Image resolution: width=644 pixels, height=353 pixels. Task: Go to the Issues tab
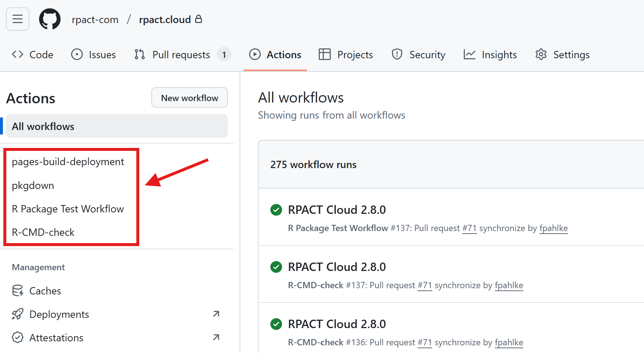[x=93, y=55]
